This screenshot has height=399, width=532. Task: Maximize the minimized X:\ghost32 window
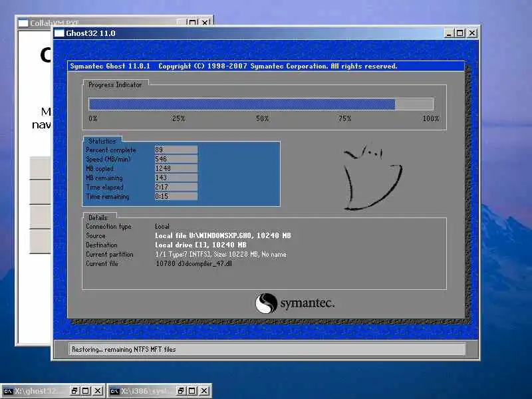click(86, 391)
